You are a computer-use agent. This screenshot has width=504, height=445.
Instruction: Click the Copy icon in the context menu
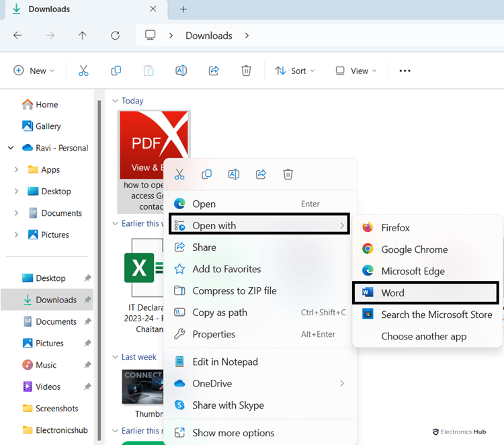click(207, 174)
